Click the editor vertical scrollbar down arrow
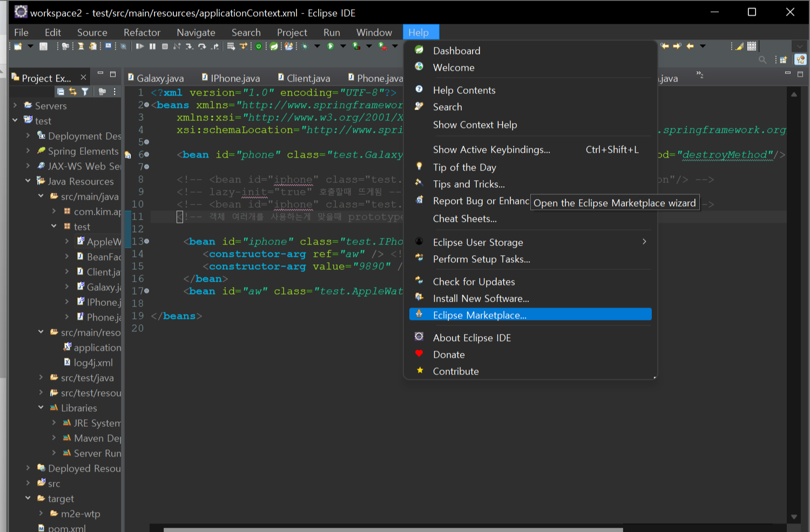This screenshot has width=810, height=532. point(794,517)
